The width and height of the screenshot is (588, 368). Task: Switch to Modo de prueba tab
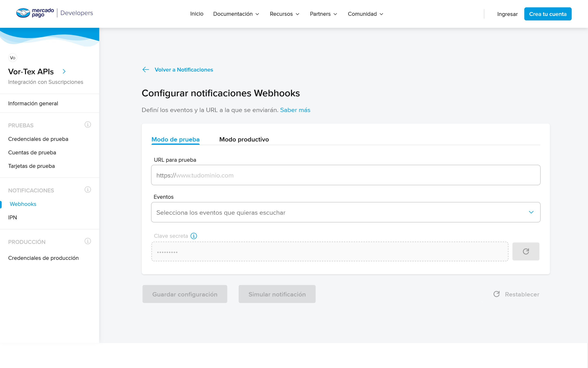point(175,139)
